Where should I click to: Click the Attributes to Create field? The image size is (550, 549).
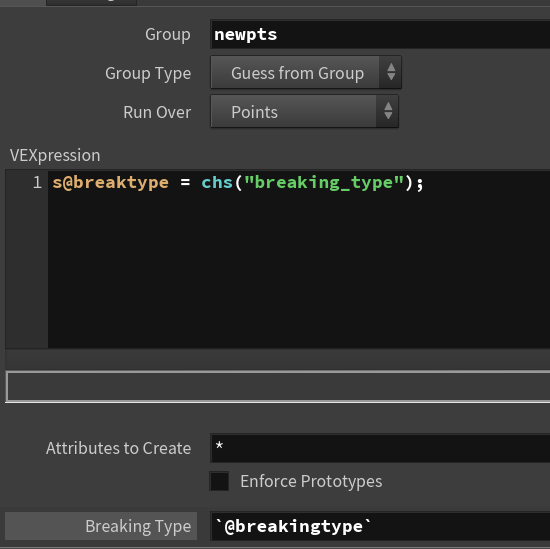pyautogui.click(x=380, y=448)
